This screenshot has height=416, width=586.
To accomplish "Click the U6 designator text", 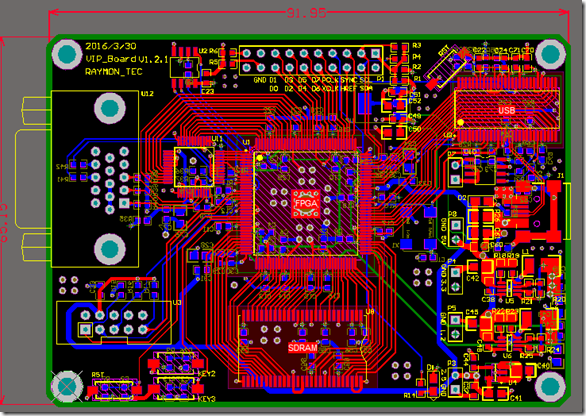I will click(x=507, y=355).
